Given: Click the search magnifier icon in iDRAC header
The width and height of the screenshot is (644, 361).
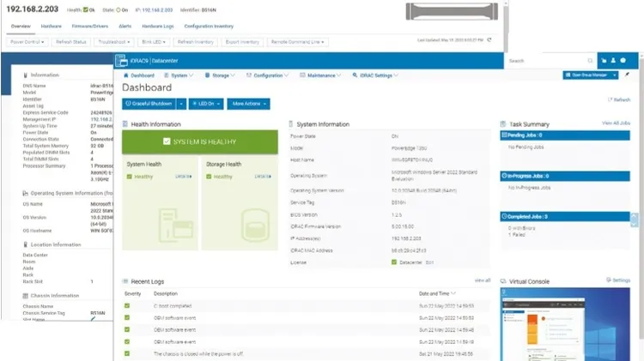Looking at the screenshot, I should pos(590,61).
